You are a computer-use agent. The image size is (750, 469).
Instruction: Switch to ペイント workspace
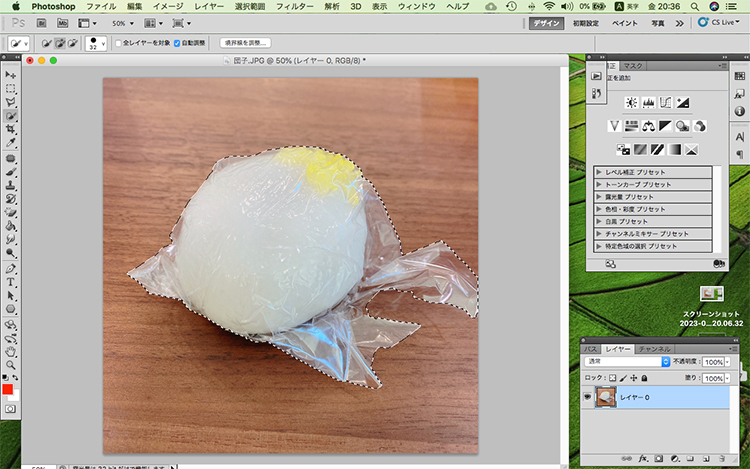625,23
